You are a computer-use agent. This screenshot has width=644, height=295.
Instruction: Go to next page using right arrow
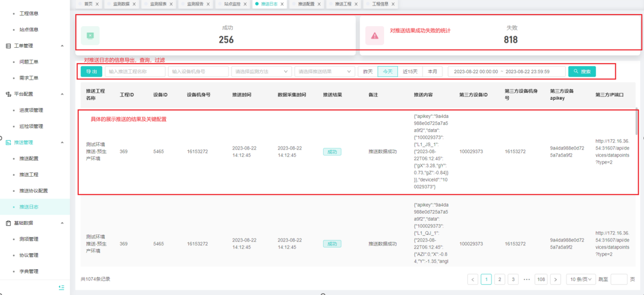click(555, 280)
